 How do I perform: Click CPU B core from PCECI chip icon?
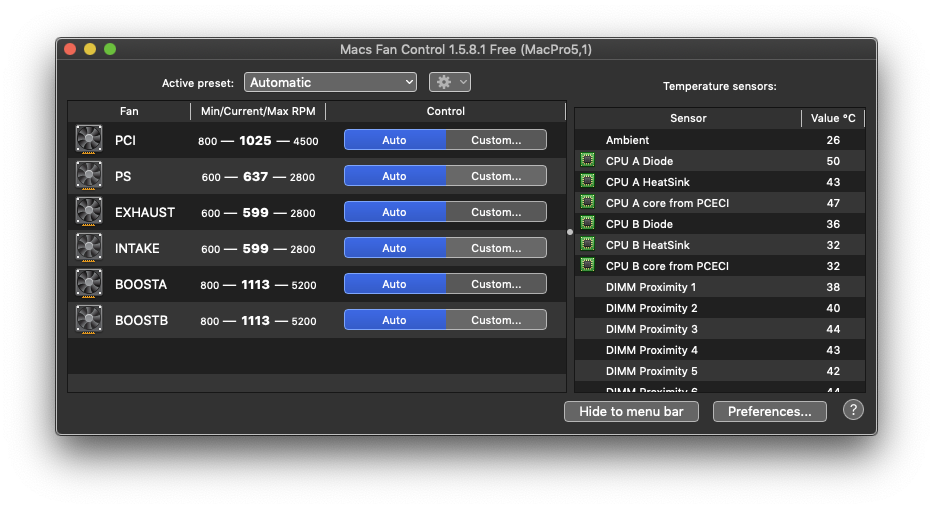[587, 265]
